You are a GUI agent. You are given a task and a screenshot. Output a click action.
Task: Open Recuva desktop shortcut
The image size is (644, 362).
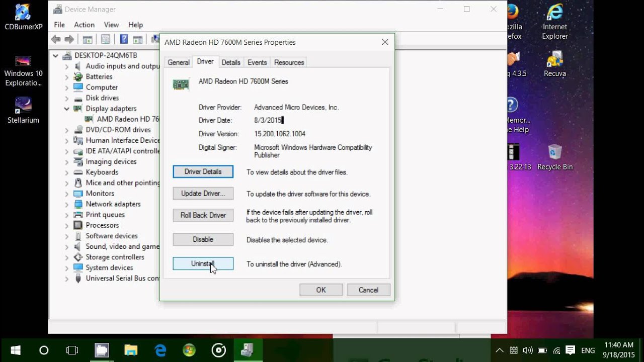click(555, 64)
